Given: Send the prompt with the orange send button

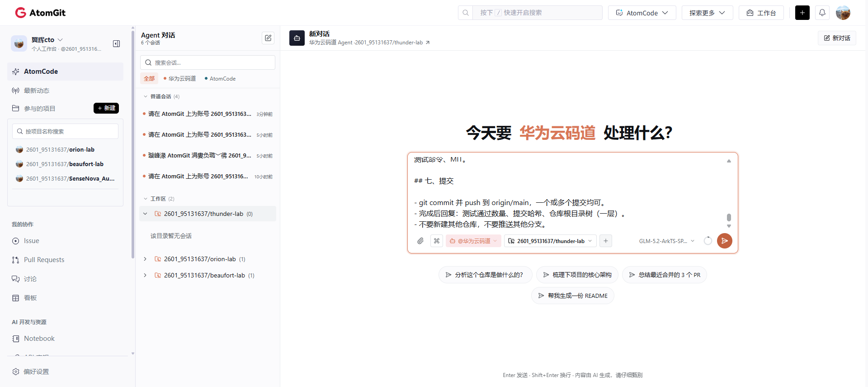Looking at the screenshot, I should coord(725,241).
